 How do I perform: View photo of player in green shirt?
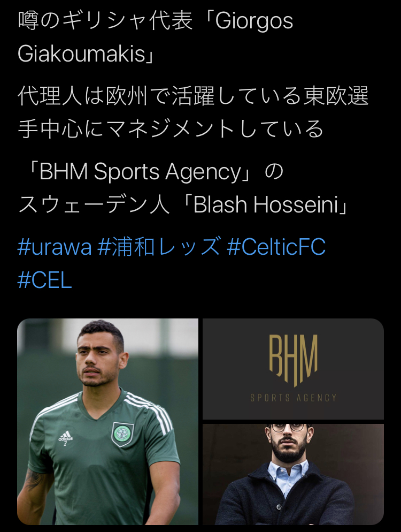[x=108, y=421]
